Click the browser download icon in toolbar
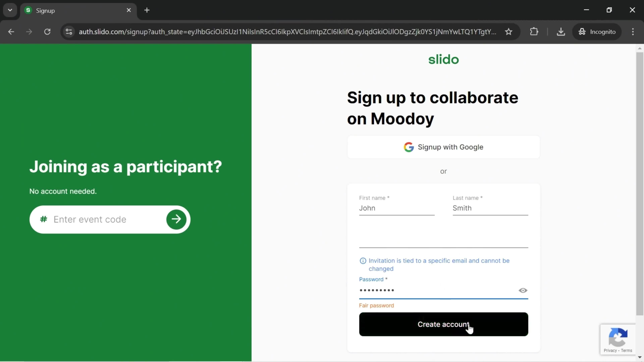 [x=561, y=31]
